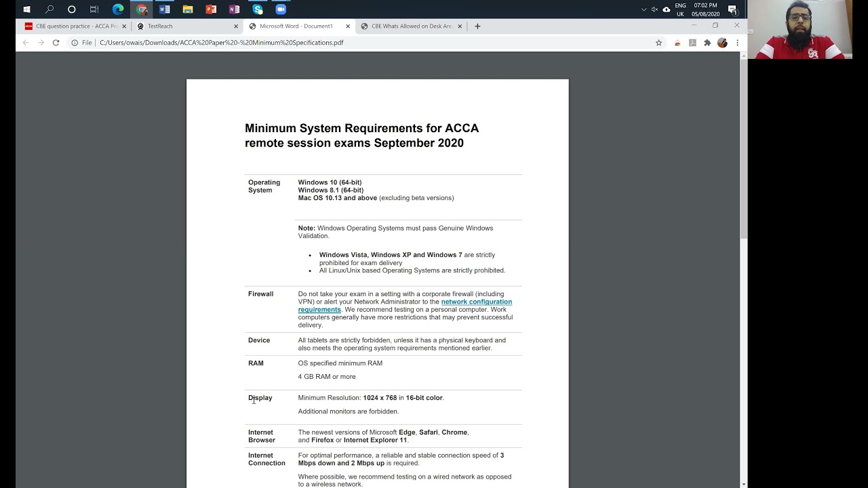The height and width of the screenshot is (488, 868).
Task: Close the TestReach tab
Action: click(236, 26)
